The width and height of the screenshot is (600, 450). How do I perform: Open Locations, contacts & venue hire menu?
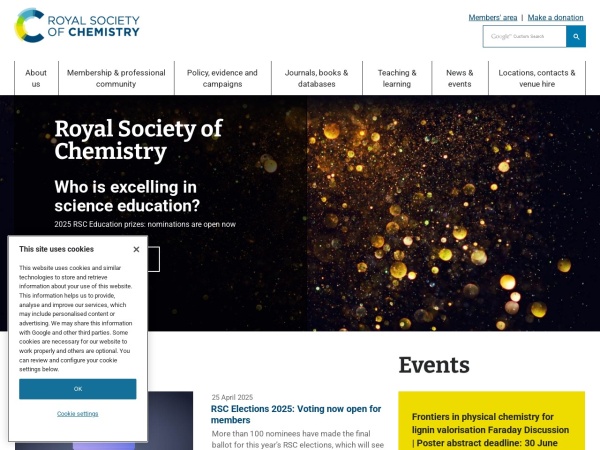coord(536,78)
